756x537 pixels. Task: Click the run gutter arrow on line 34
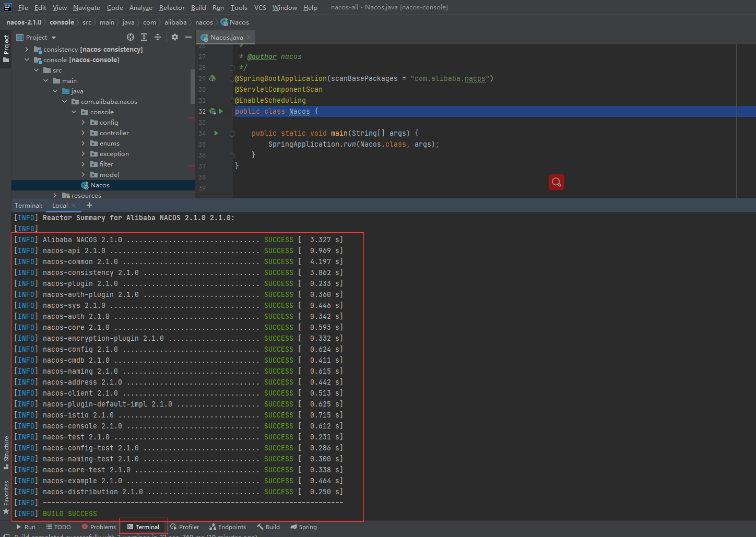pyautogui.click(x=216, y=133)
